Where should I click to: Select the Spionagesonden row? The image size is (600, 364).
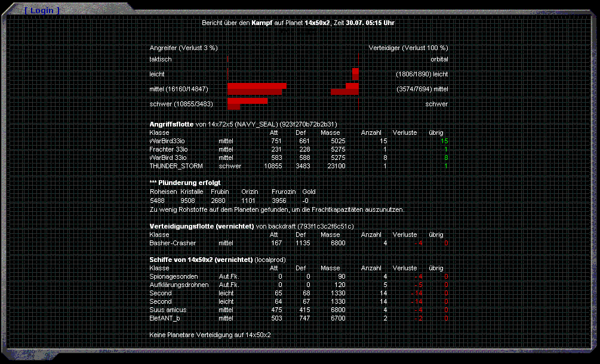click(x=174, y=276)
